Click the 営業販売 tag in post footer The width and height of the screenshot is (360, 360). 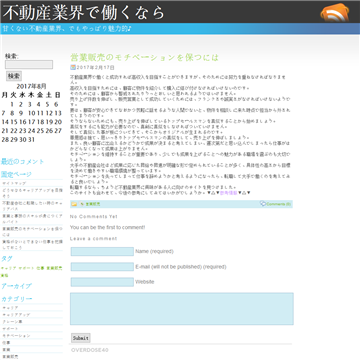point(92,204)
